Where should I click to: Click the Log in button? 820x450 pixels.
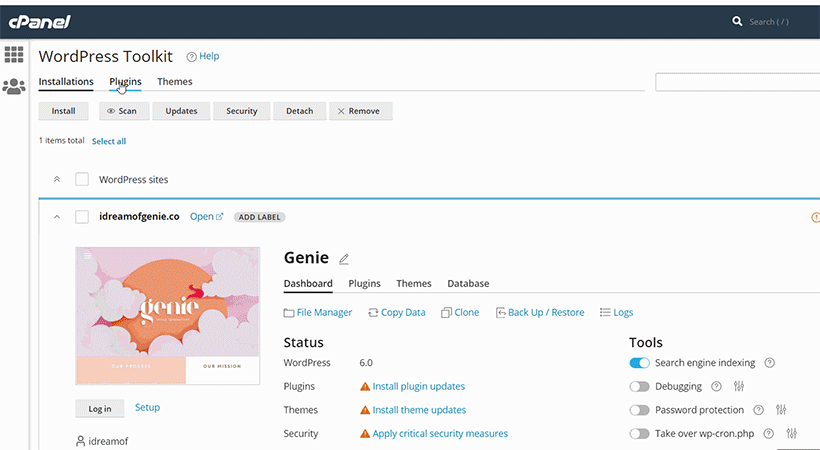click(100, 409)
